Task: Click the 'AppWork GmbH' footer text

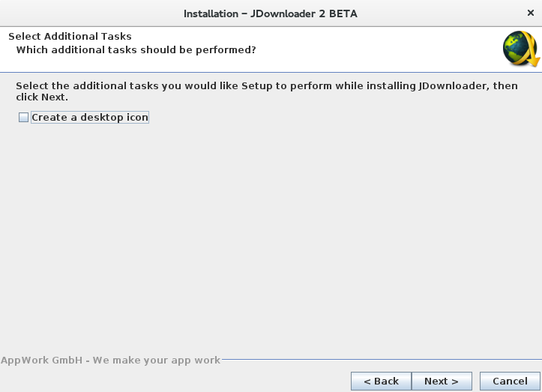Action: (x=42, y=361)
